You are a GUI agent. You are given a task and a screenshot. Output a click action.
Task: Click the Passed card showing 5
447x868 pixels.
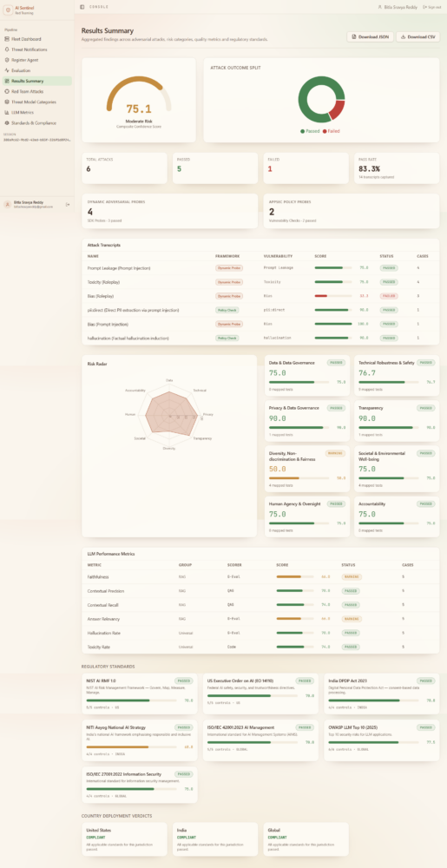(x=215, y=168)
